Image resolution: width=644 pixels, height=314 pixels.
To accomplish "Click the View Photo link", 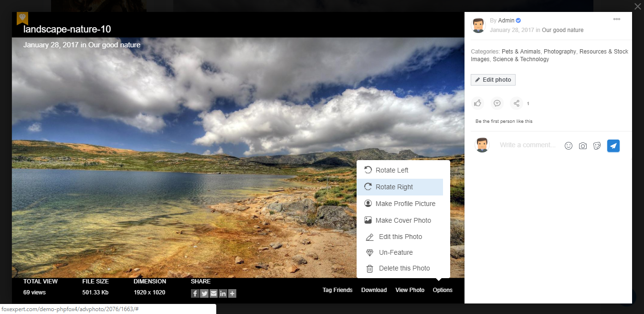I will coord(410,290).
